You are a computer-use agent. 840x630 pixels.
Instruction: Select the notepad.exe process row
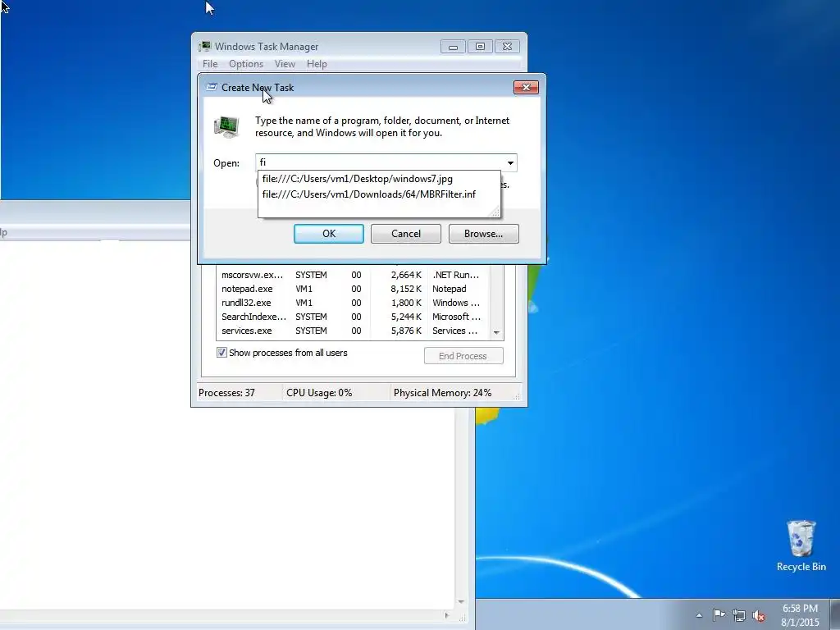[x=354, y=289]
